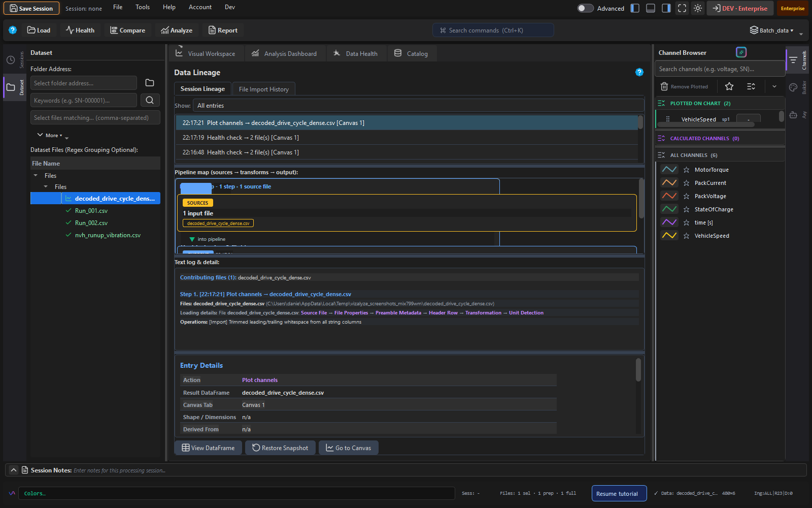Collapse the nested Files tree node
Viewport: 812px width, 508px height.
point(46,186)
